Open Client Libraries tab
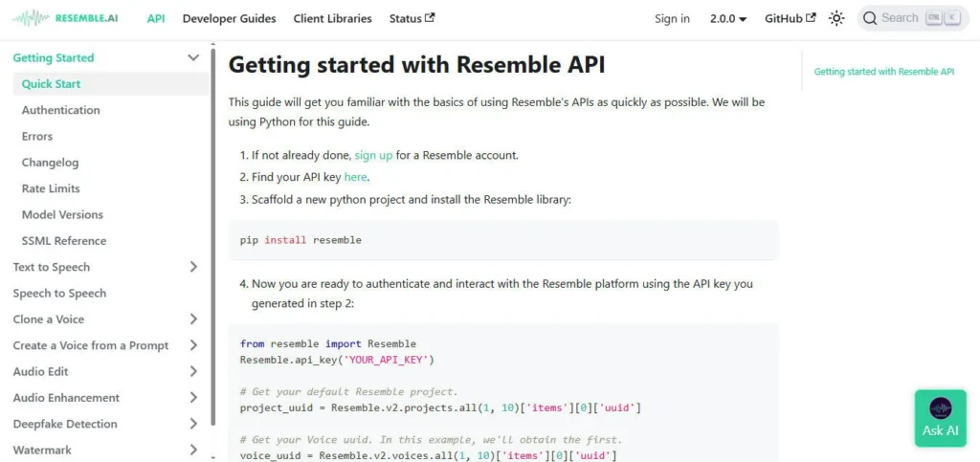The width and height of the screenshot is (980, 462). click(332, 19)
